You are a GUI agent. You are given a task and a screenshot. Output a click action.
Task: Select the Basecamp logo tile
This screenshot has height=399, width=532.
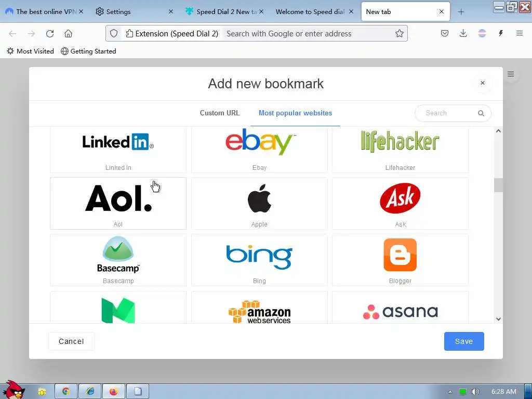click(118, 260)
